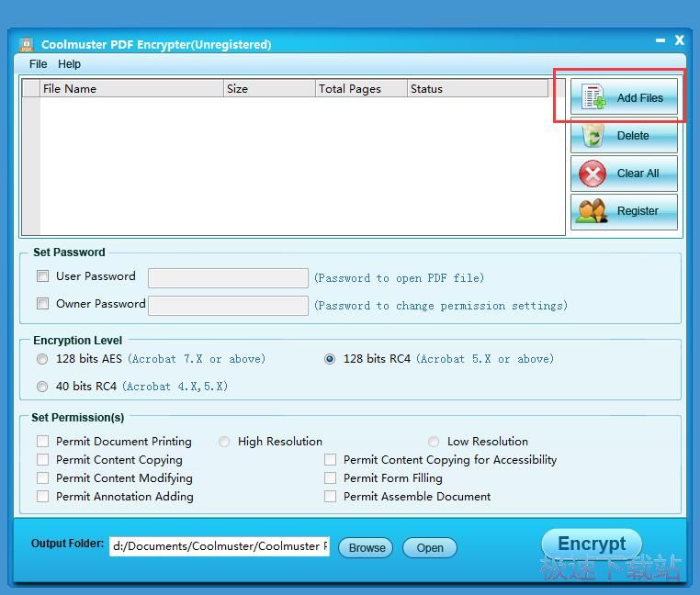This screenshot has width=700, height=595.
Task: Select 128 bits AES encryption
Action: pos(42,359)
